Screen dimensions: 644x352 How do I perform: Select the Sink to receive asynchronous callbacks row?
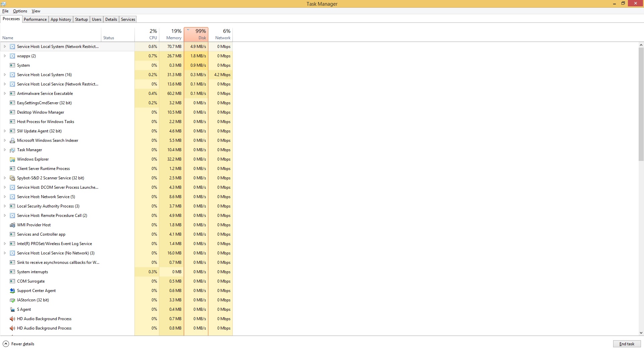pyautogui.click(x=116, y=262)
